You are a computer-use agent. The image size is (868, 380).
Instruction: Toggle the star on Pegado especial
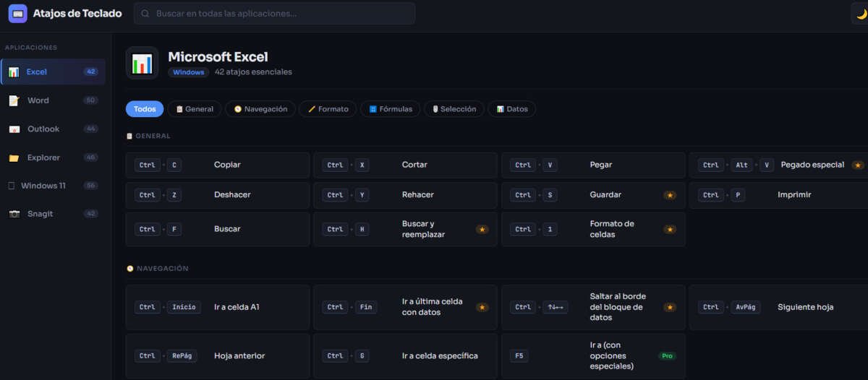point(858,165)
